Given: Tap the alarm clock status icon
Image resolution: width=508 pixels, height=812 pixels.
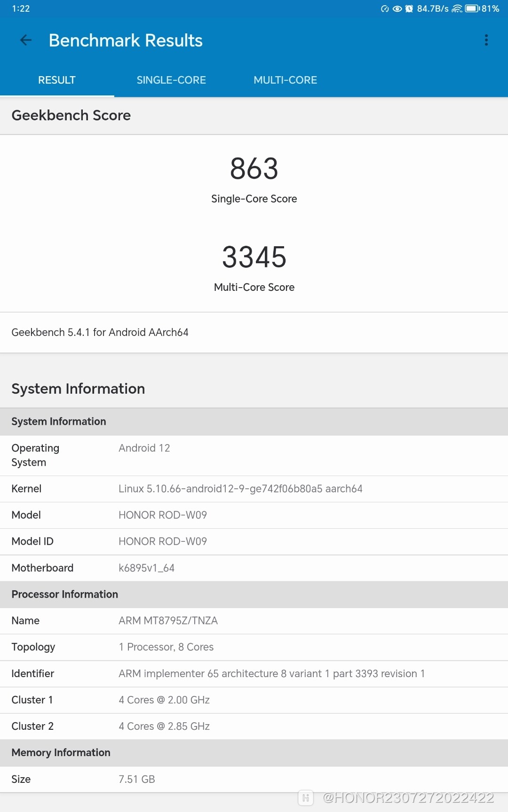Looking at the screenshot, I should [x=409, y=8].
